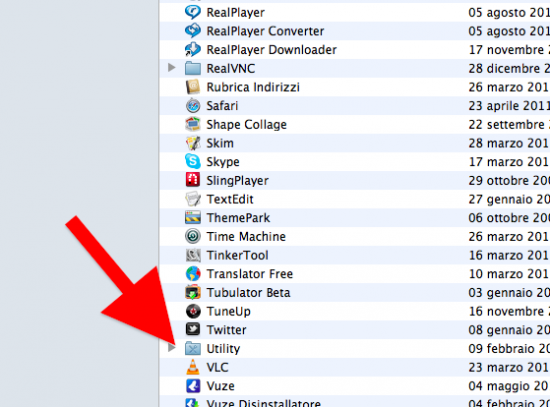Click the "Skim" file name
The height and width of the screenshot is (407, 550).
click(220, 143)
